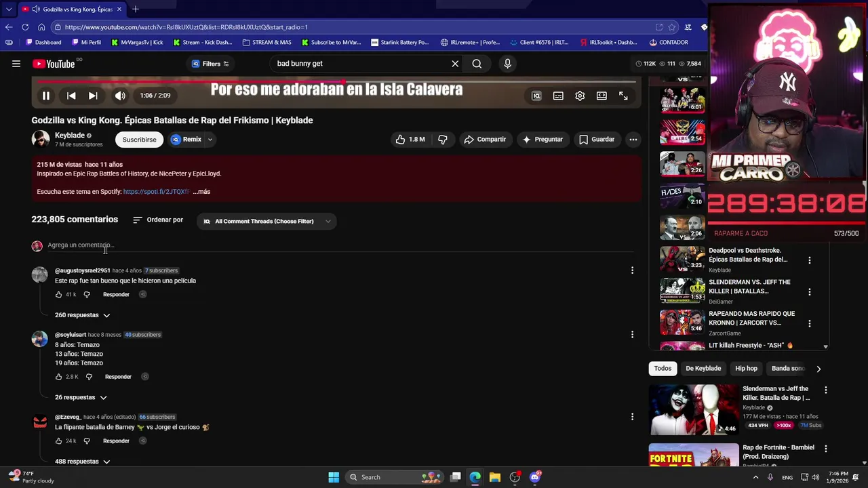Open 'All Comment Threads (Choose Filter)' dropdown

point(267,222)
